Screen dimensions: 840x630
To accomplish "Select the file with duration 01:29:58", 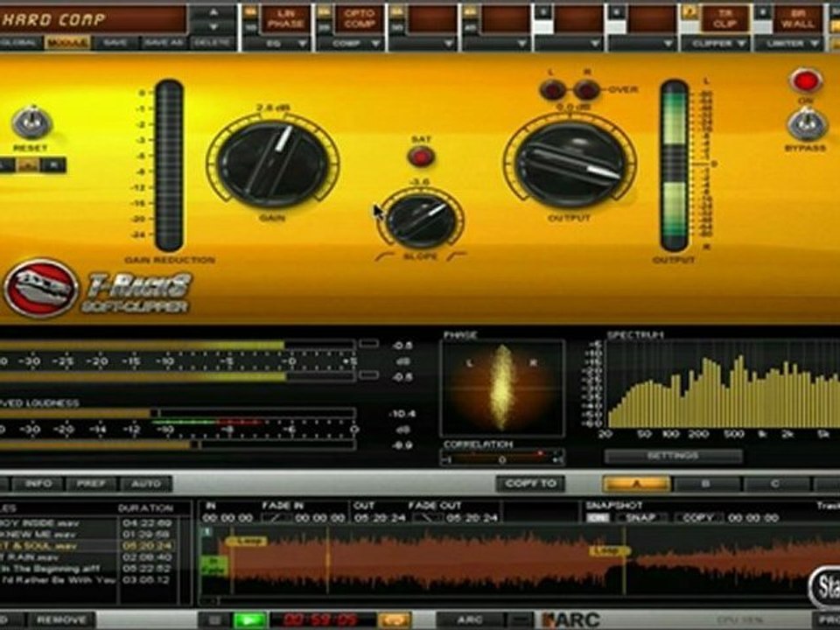I will click(87, 534).
